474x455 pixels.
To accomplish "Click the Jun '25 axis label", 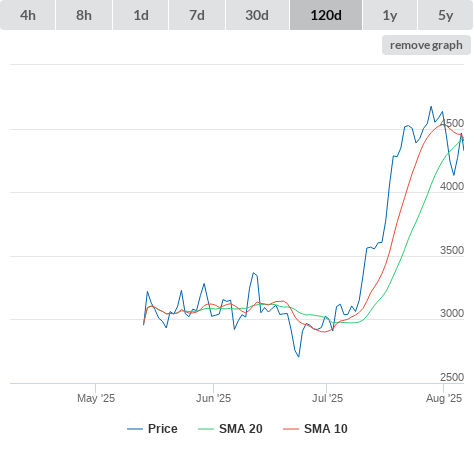I will click(x=213, y=398).
